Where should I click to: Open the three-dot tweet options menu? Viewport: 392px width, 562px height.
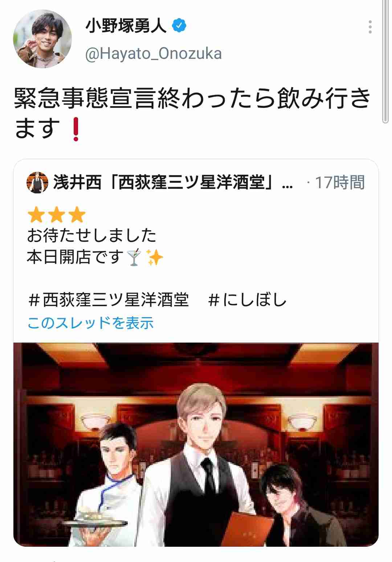point(370,27)
